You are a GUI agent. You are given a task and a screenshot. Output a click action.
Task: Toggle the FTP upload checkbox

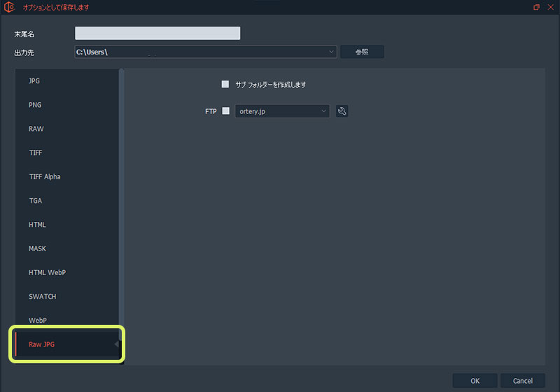pos(225,111)
